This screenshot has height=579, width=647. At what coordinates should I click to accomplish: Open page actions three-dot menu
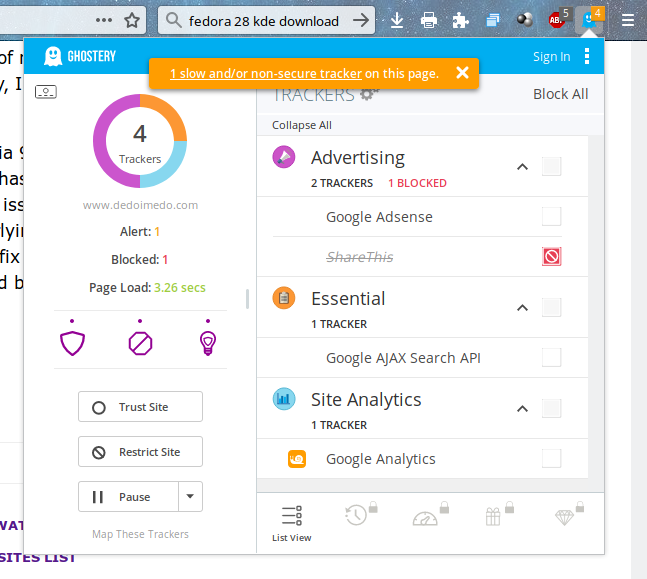pyautogui.click(x=104, y=20)
